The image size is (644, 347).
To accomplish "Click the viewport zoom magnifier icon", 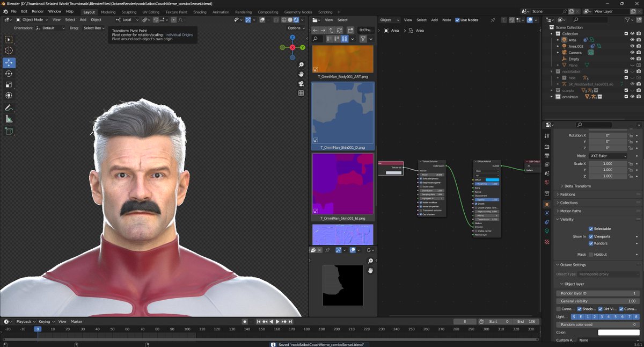I will [301, 65].
